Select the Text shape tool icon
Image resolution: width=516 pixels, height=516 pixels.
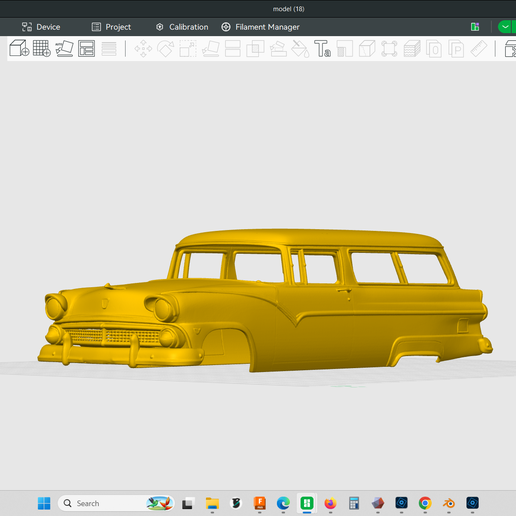(x=322, y=49)
